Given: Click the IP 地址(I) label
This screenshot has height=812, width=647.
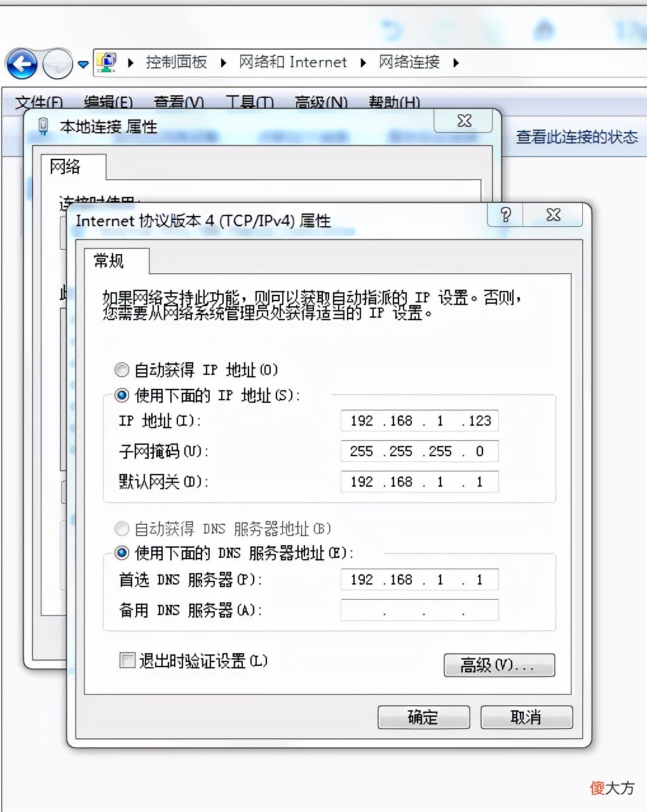Looking at the screenshot, I should 160,421.
